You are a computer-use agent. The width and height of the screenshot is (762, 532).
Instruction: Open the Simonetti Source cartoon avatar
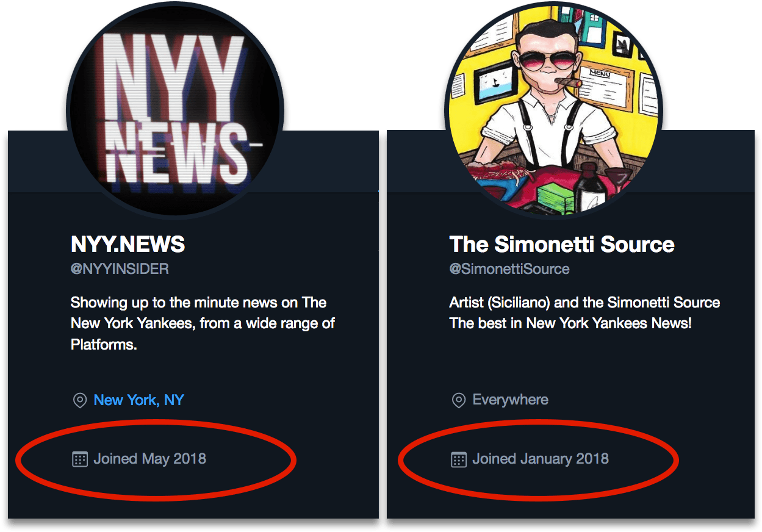point(553,110)
